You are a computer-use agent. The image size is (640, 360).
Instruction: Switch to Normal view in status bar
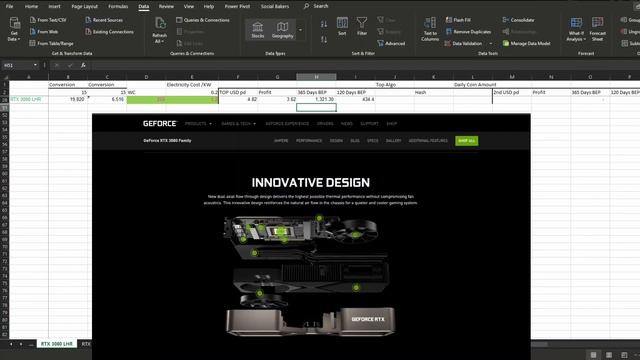[x=593, y=355]
